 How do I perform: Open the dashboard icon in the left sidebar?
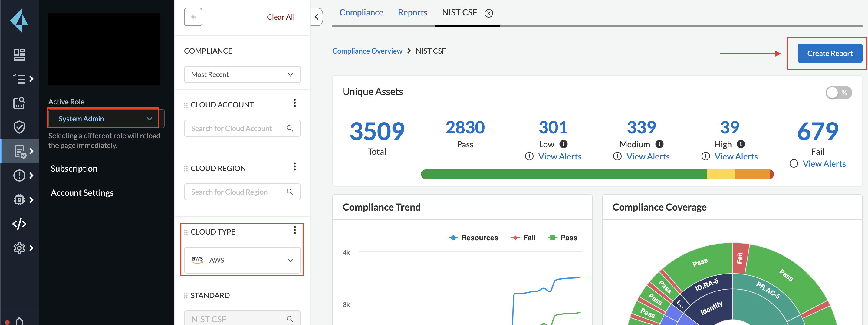pyautogui.click(x=19, y=54)
